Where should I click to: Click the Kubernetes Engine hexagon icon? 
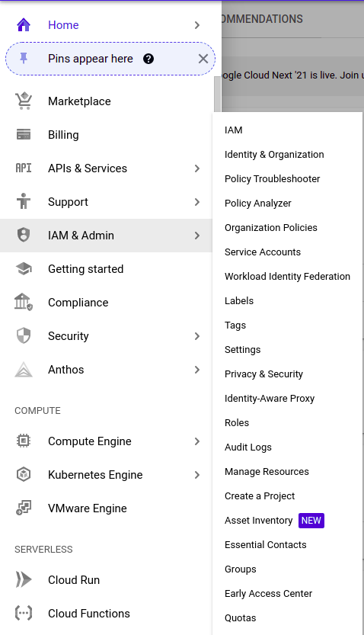(24, 474)
